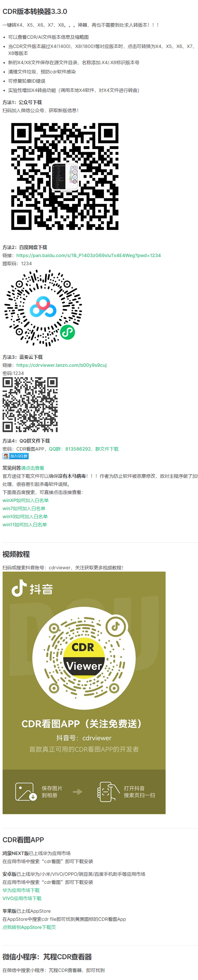Open the 点我转到AppStore下载页 link

29,927
